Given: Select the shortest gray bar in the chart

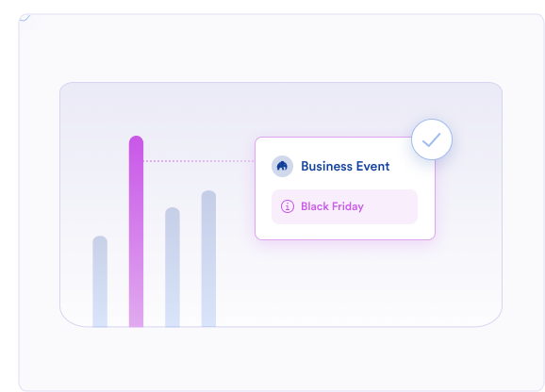Looking at the screenshot, I should click(x=100, y=282).
